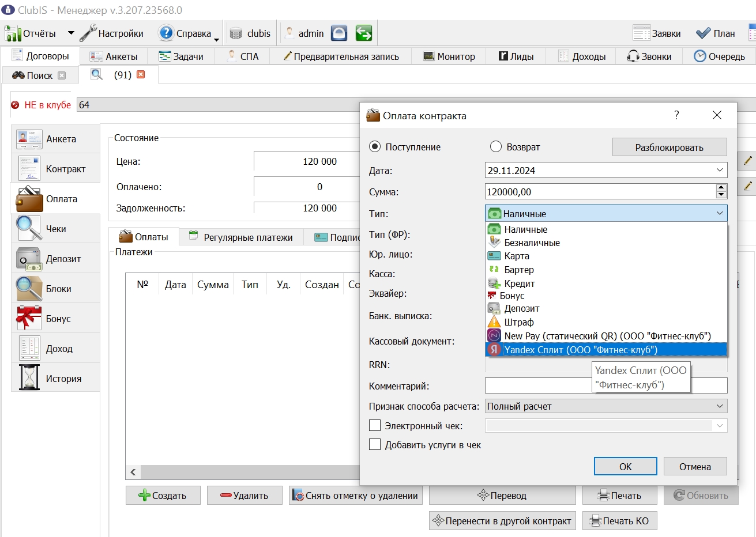Click the lock icon next to admin
Viewport: 756px width, 537px height.
pos(339,33)
